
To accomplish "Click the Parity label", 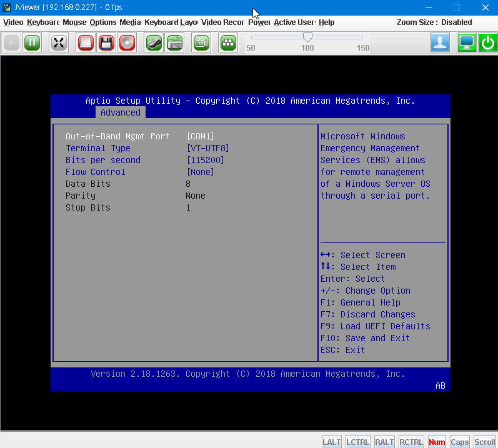I will (x=81, y=196).
